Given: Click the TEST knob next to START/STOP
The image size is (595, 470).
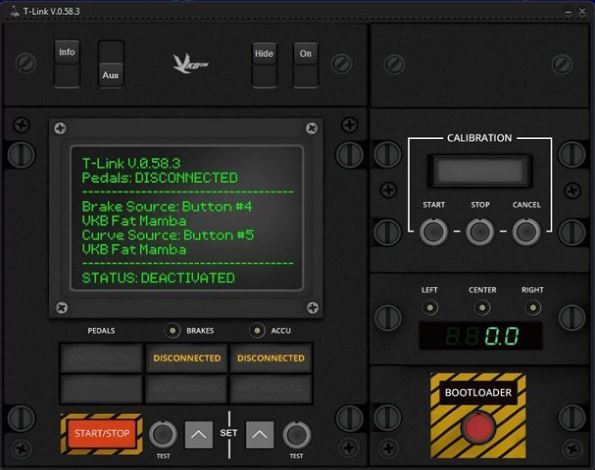Looking at the screenshot, I should pos(163,435).
